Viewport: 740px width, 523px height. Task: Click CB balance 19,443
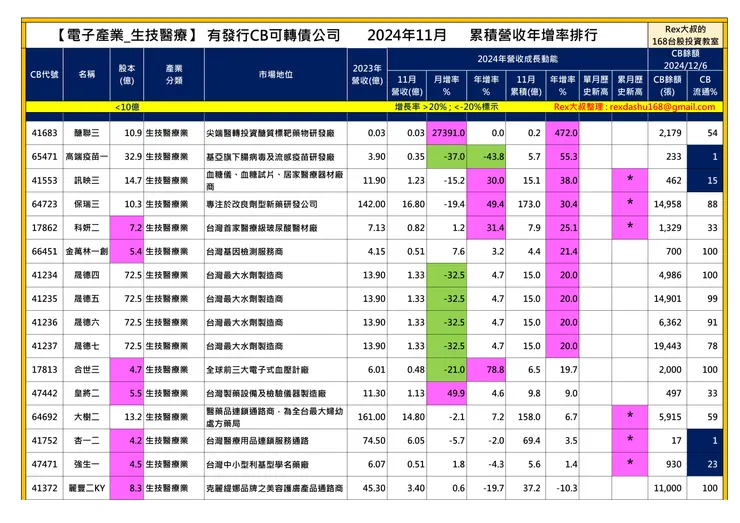[667, 346]
